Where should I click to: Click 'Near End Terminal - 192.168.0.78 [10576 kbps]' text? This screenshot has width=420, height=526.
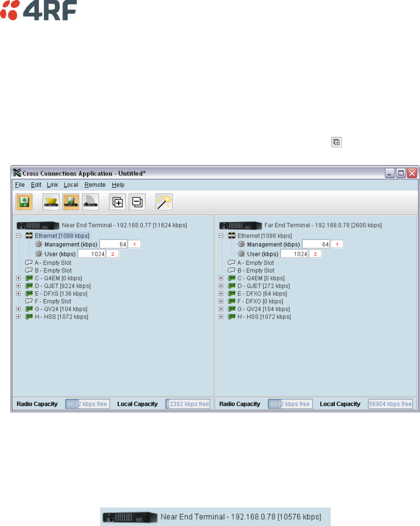coord(240,517)
